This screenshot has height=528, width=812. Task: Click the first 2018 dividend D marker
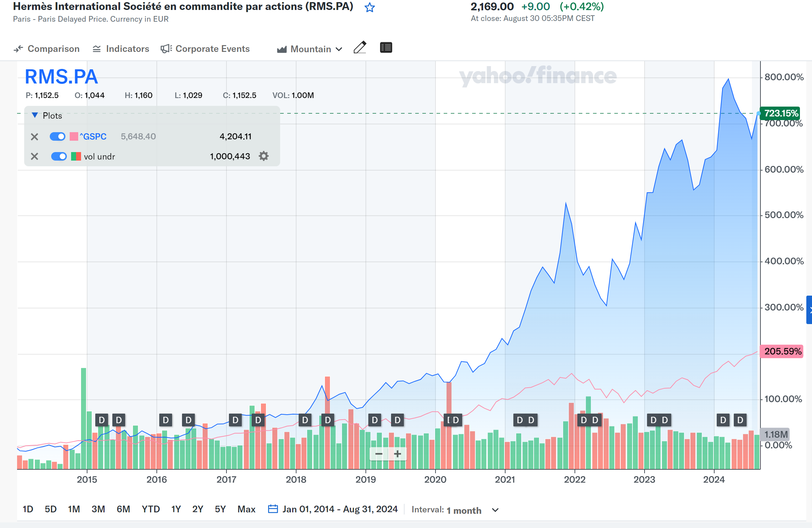[305, 420]
